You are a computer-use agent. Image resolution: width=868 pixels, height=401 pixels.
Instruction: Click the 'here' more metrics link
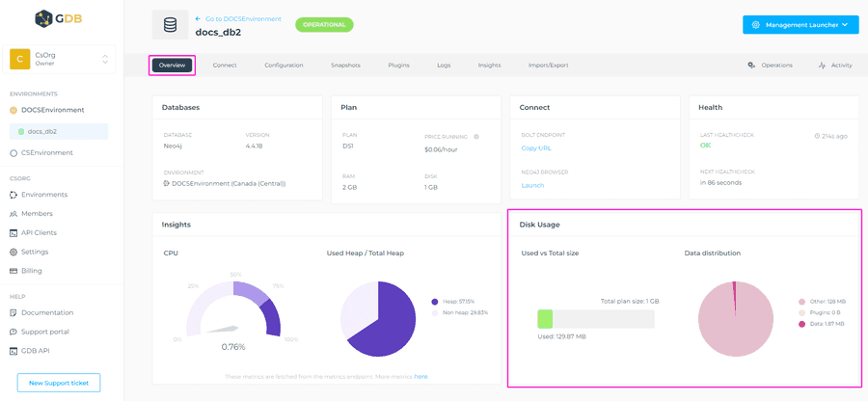point(420,376)
